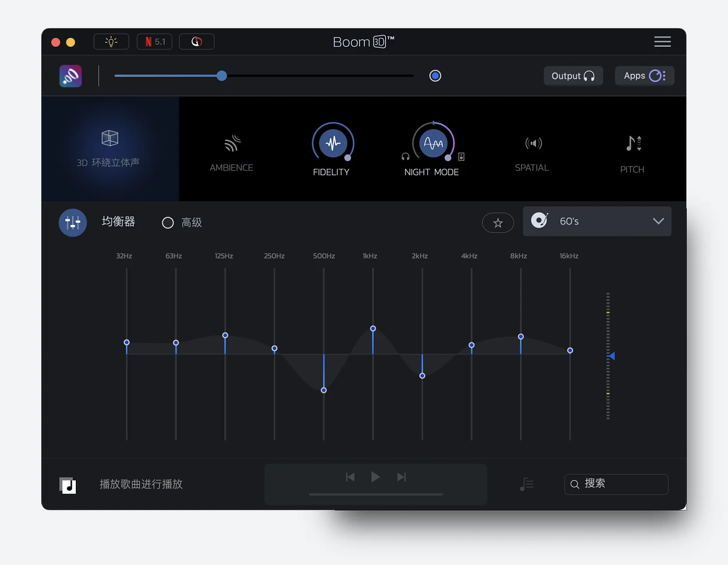Click the Night Mode intensity knob handle
The image size is (728, 565).
point(448,158)
